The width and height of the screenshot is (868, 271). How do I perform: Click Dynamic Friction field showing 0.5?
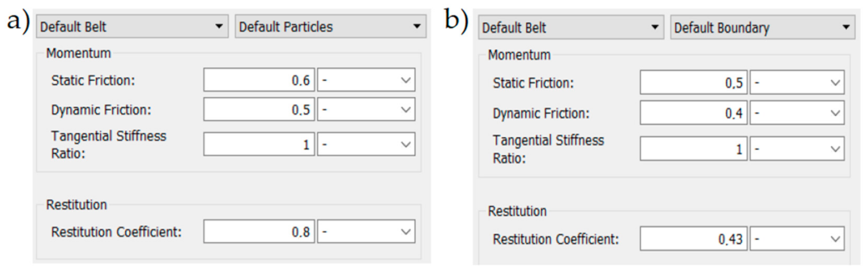click(x=259, y=110)
